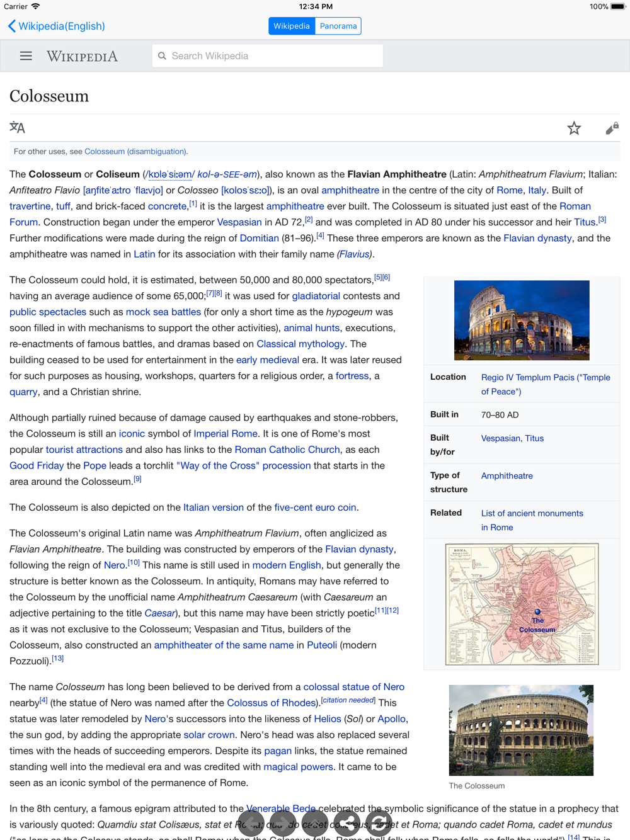This screenshot has width=630, height=840.
Task: Open colossal statue of Nero link
Action: (x=354, y=687)
